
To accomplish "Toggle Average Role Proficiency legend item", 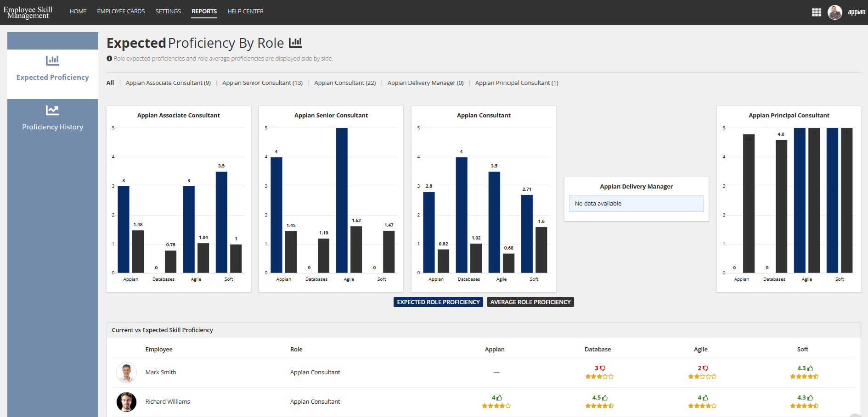I will click(x=530, y=302).
